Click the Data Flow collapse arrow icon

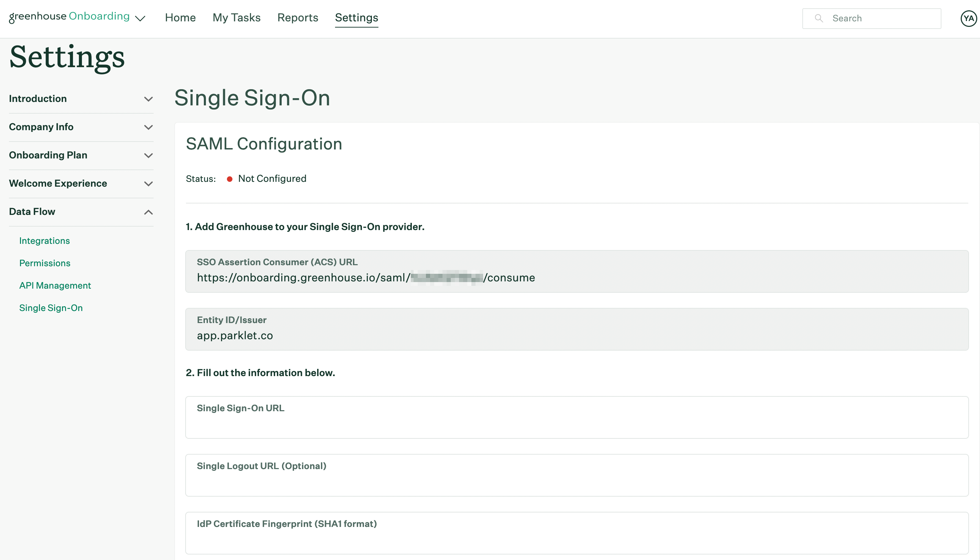(x=147, y=212)
